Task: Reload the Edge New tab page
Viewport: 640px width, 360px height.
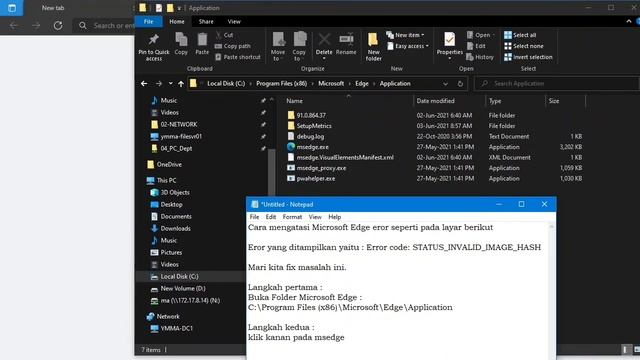Action: pyautogui.click(x=58, y=25)
